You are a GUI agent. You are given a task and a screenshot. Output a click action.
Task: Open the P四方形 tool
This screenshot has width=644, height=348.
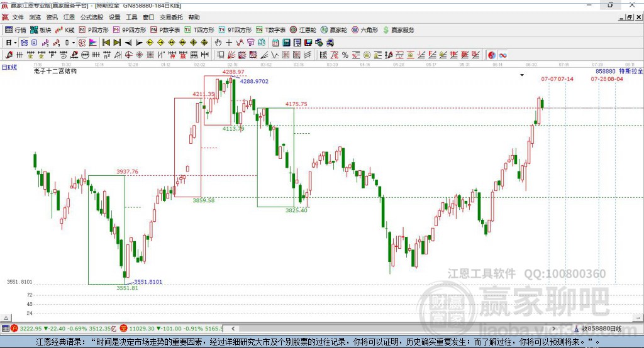click(x=94, y=30)
